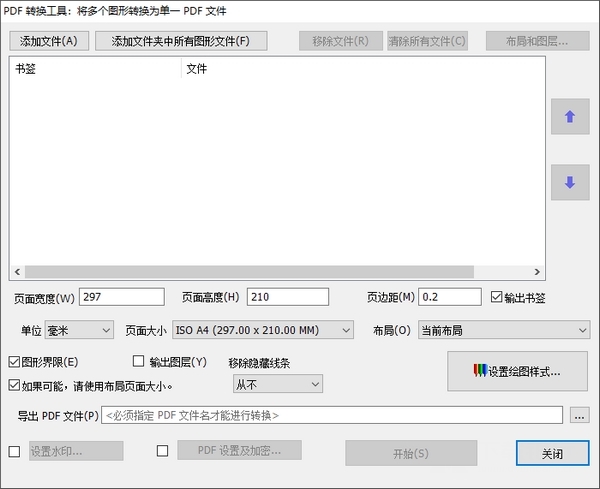This screenshot has width=600, height=489.
Task: Click the 设置水印... button
Action: pos(76,451)
